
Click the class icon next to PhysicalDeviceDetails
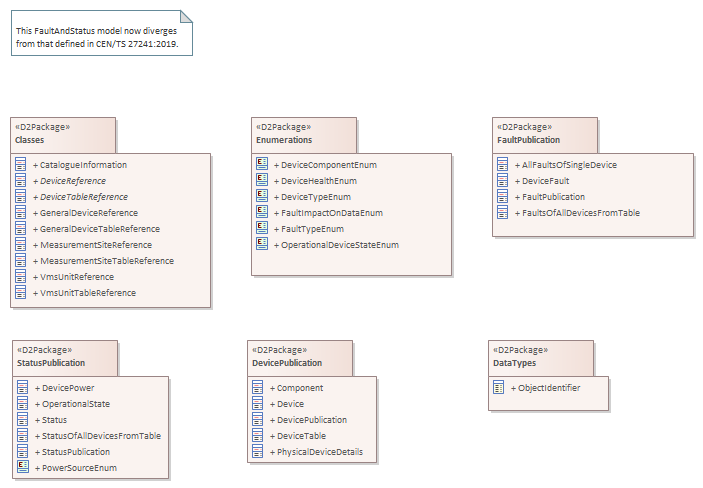pos(258,452)
